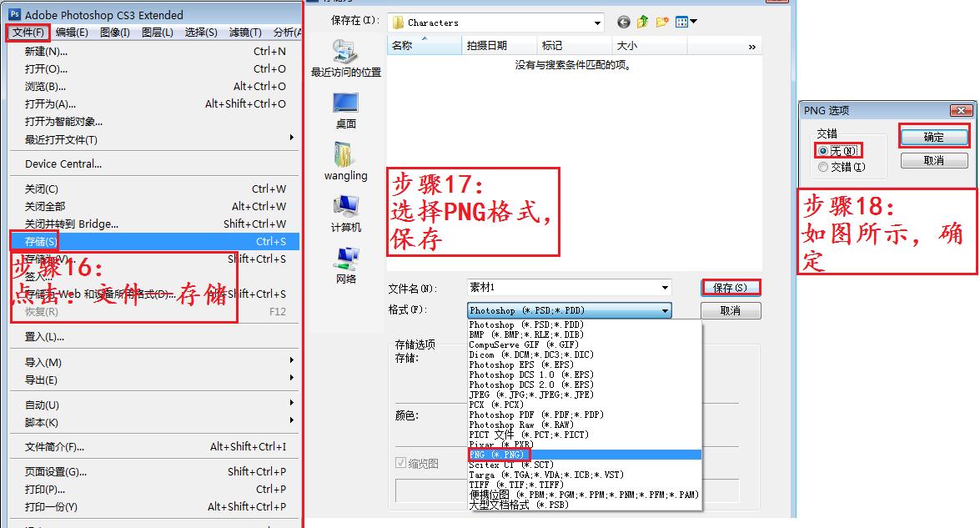The height and width of the screenshot is (528, 980).
Task: Select BMP (*.BMP;*.RLE;*.DIB) format option
Action: [x=585, y=334]
